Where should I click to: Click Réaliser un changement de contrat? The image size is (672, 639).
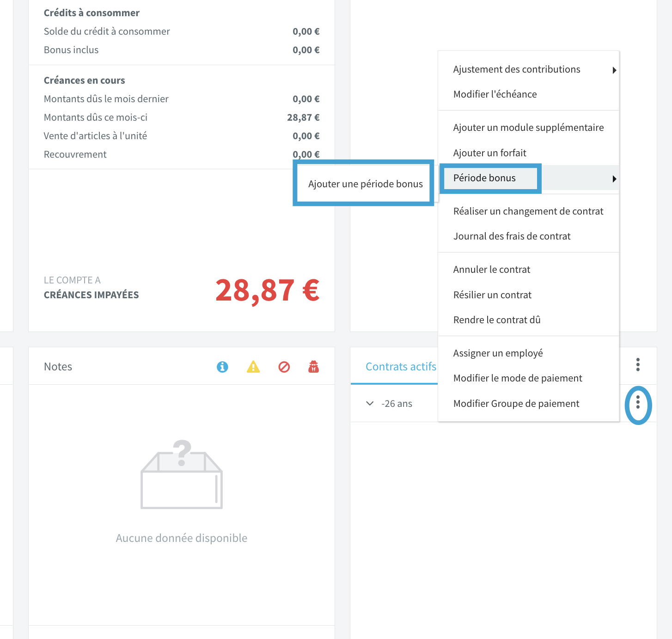(528, 211)
